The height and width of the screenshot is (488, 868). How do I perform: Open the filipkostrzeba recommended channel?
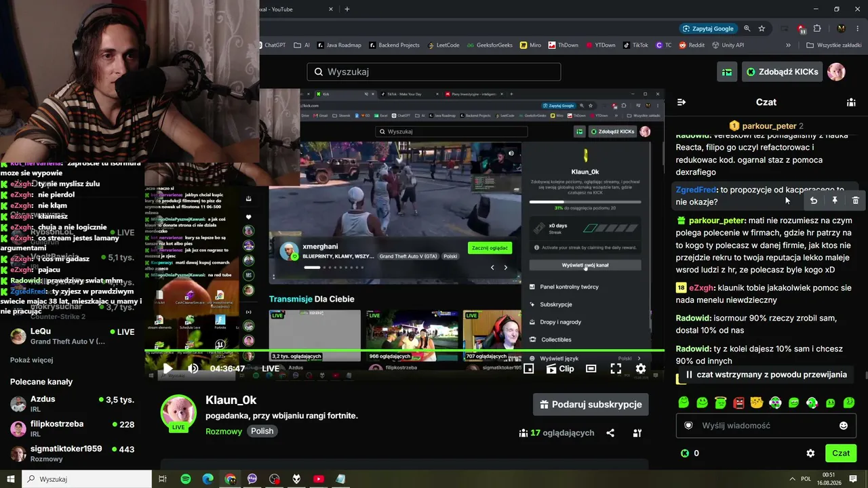pos(73,429)
